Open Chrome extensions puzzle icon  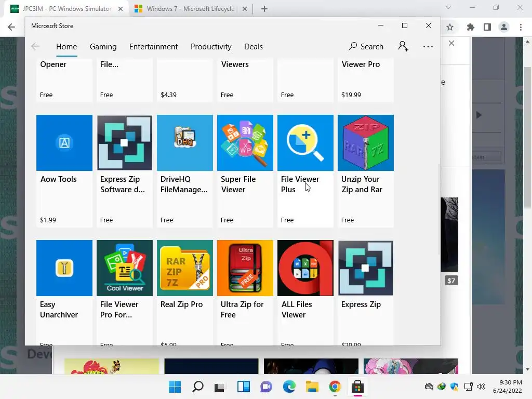[470, 27]
